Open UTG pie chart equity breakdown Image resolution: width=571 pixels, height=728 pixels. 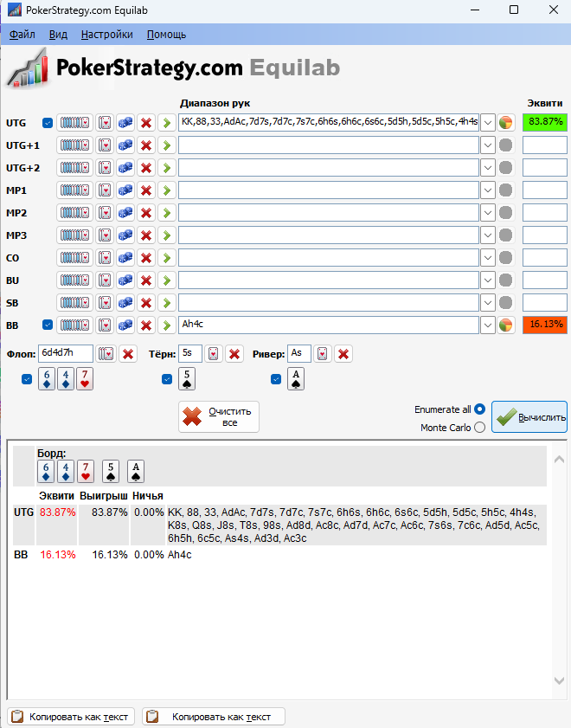click(x=505, y=123)
